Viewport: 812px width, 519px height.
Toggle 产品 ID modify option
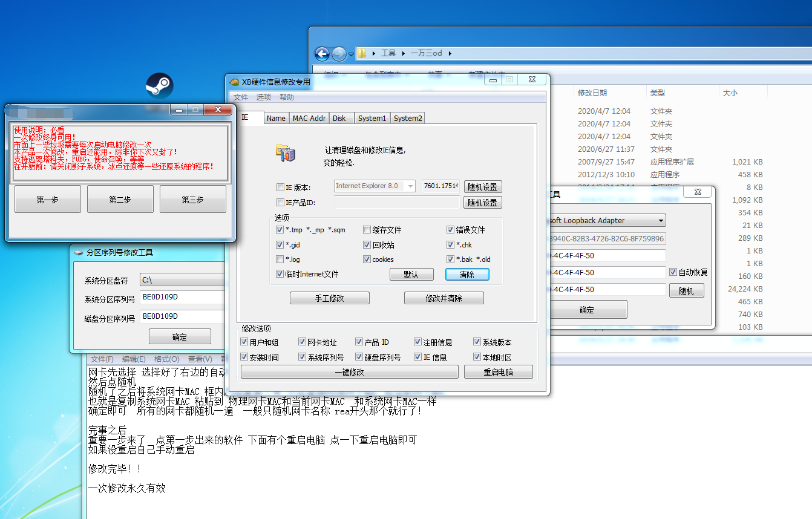[x=359, y=342]
